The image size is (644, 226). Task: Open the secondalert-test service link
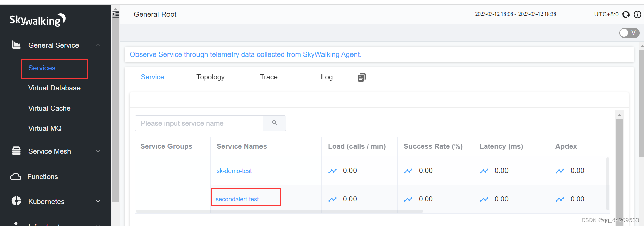click(237, 199)
